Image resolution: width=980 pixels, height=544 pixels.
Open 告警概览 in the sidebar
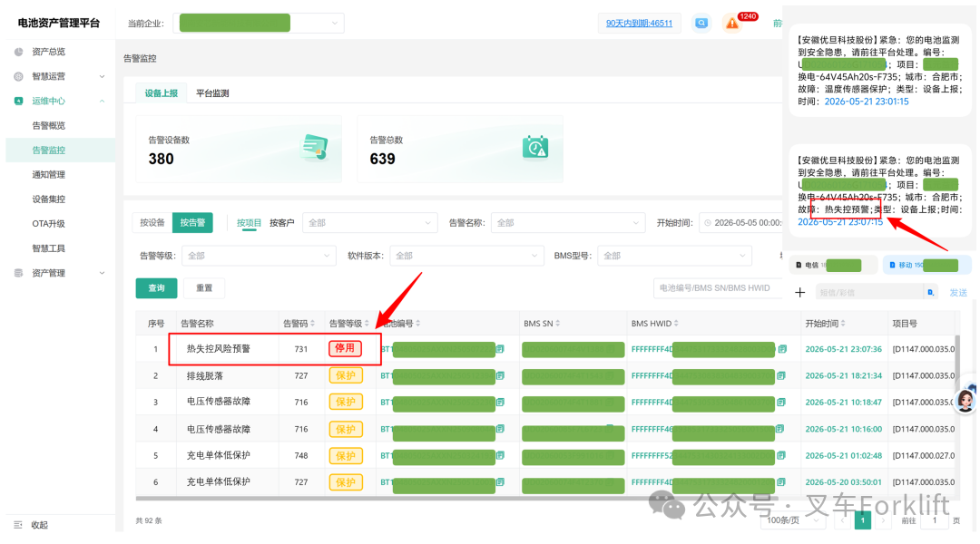[x=49, y=125]
